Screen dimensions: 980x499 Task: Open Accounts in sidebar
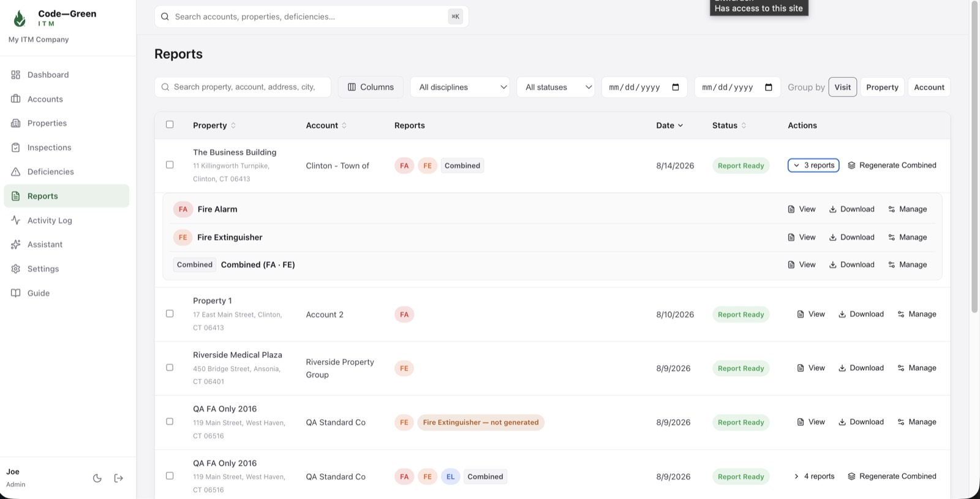[67, 99]
